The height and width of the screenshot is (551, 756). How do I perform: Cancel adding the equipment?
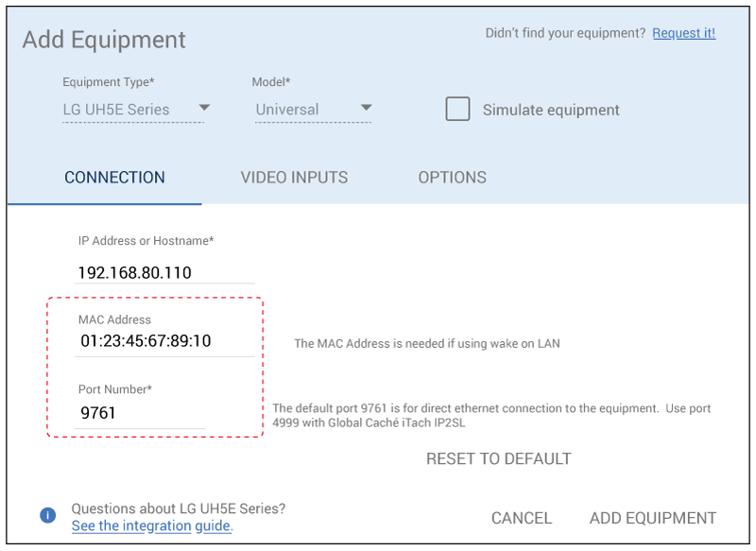[521, 518]
